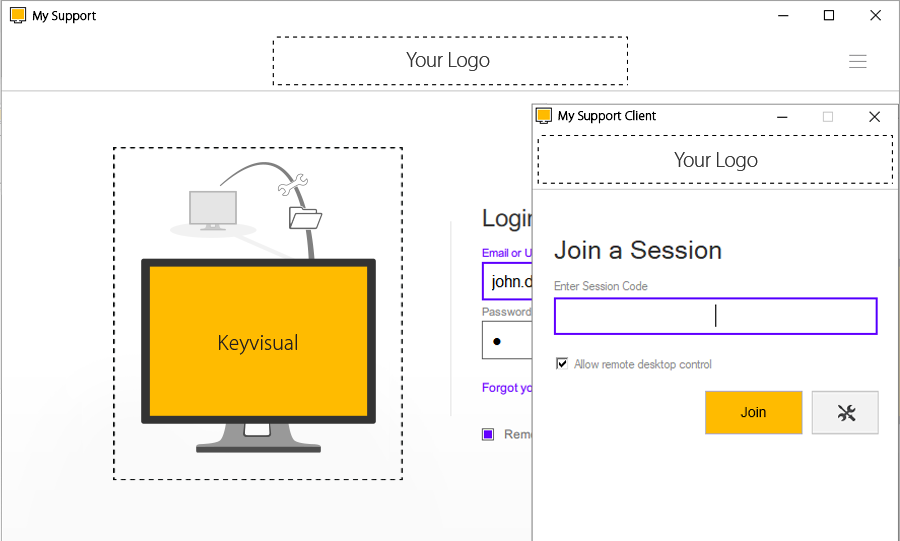Click the folder icon in the keyvisual illustration
The image size is (900, 541).
point(305,217)
